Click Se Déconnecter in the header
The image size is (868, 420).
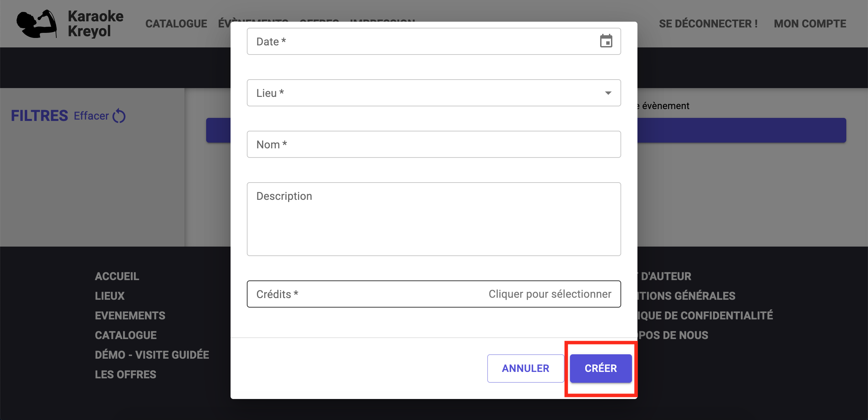pos(708,24)
